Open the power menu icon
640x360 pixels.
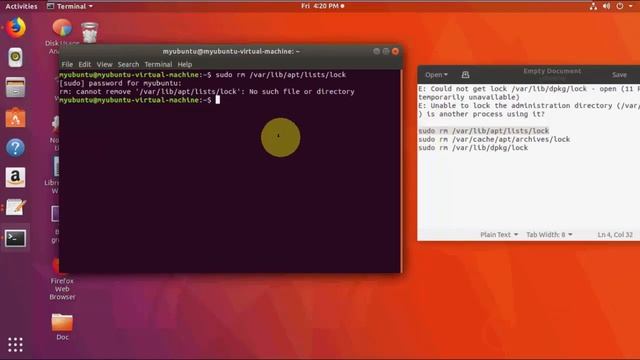coord(620,6)
